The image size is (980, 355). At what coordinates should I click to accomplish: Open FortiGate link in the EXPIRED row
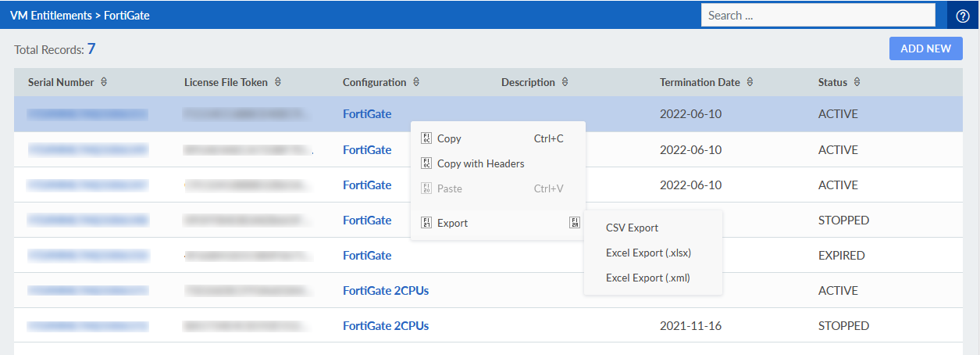367,255
